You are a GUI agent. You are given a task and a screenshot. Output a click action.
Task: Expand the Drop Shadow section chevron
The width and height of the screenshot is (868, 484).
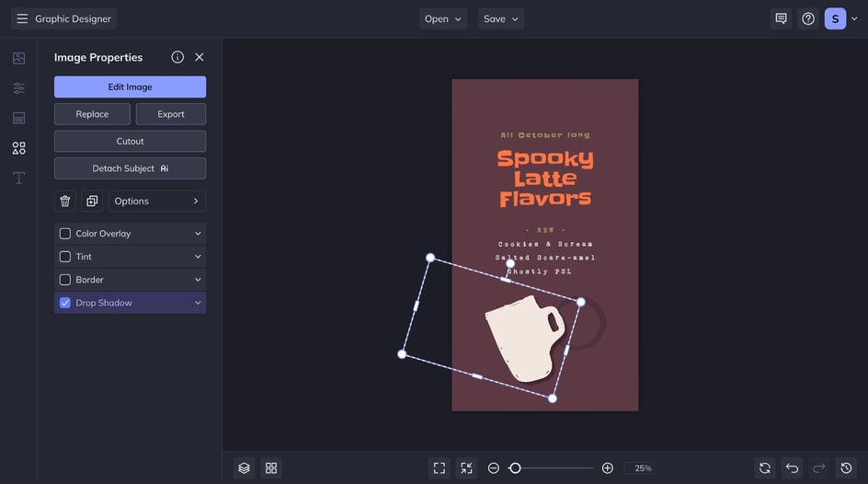pyautogui.click(x=198, y=303)
